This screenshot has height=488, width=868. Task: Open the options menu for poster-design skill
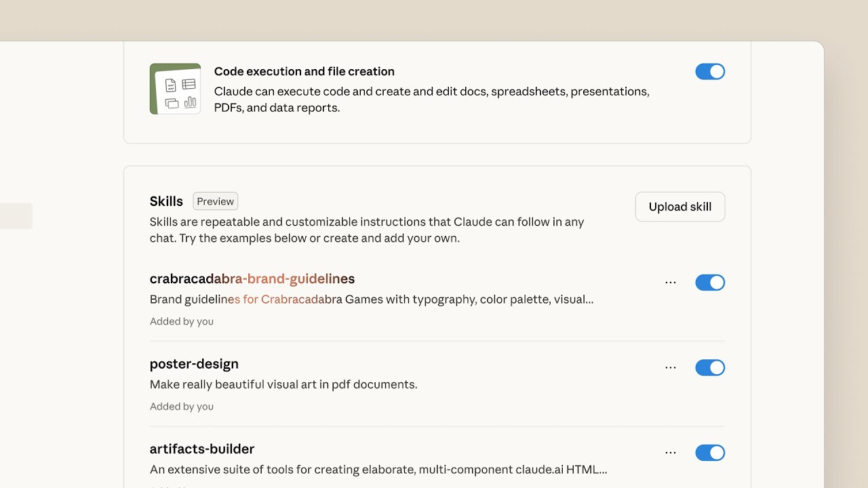670,367
